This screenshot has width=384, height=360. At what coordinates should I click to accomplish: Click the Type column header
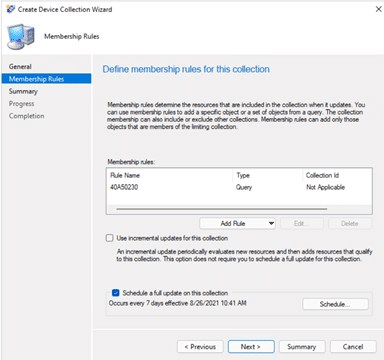(x=268, y=175)
